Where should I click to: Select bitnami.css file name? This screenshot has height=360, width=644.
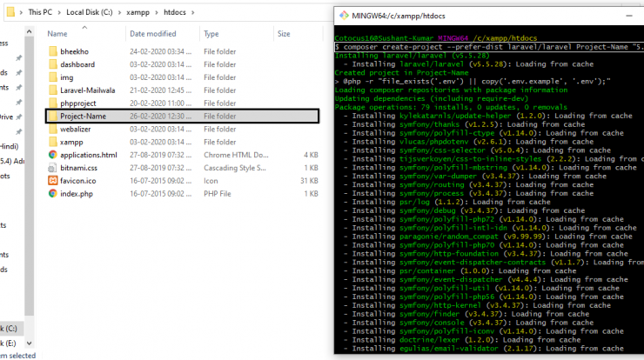pos(79,168)
